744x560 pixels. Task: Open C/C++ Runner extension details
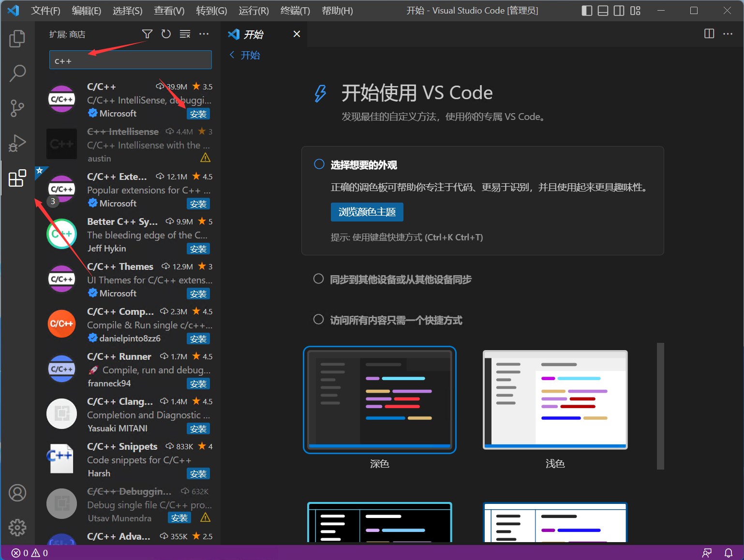coord(129,369)
